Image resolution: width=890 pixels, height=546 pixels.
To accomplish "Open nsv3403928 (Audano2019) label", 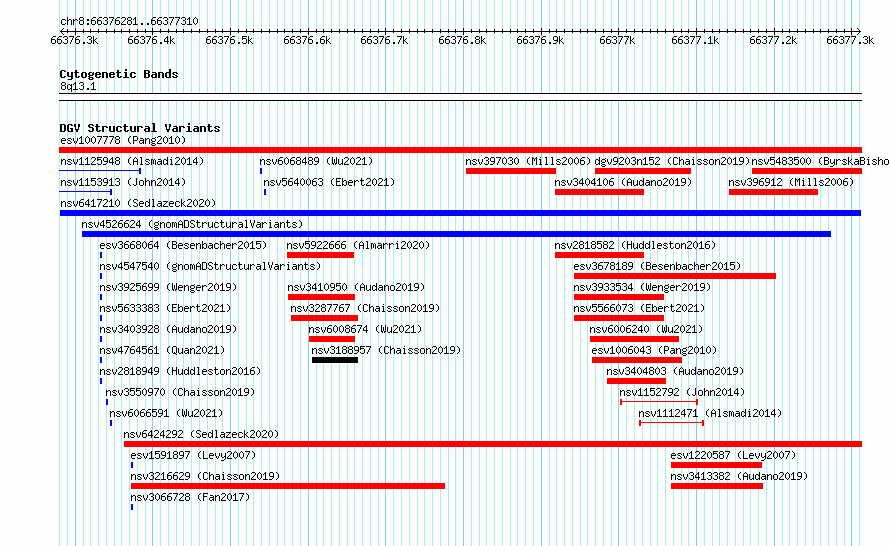I will click(x=168, y=329).
